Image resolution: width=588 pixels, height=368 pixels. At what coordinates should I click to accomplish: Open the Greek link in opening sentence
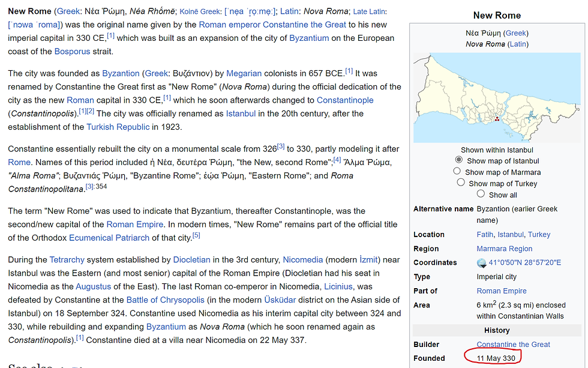tap(68, 11)
